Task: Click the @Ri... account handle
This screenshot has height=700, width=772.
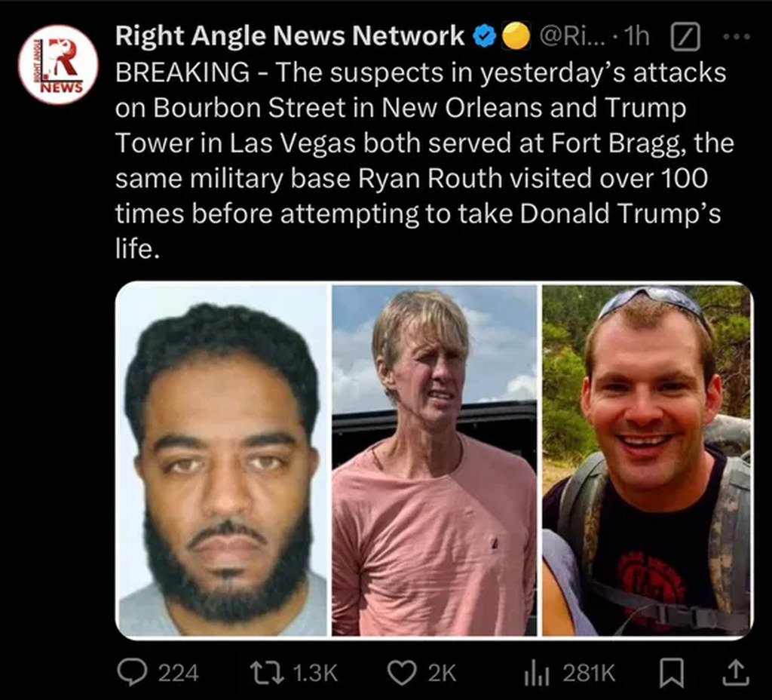Action: (x=574, y=36)
